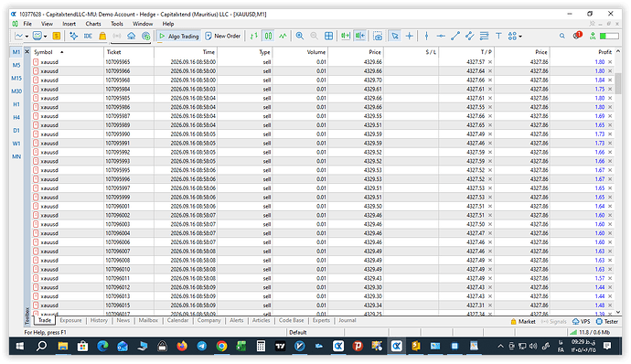Image resolution: width=631 pixels, height=364 pixels.
Task: Click the blue sparkle icon beside IDE
Action: 74,37
